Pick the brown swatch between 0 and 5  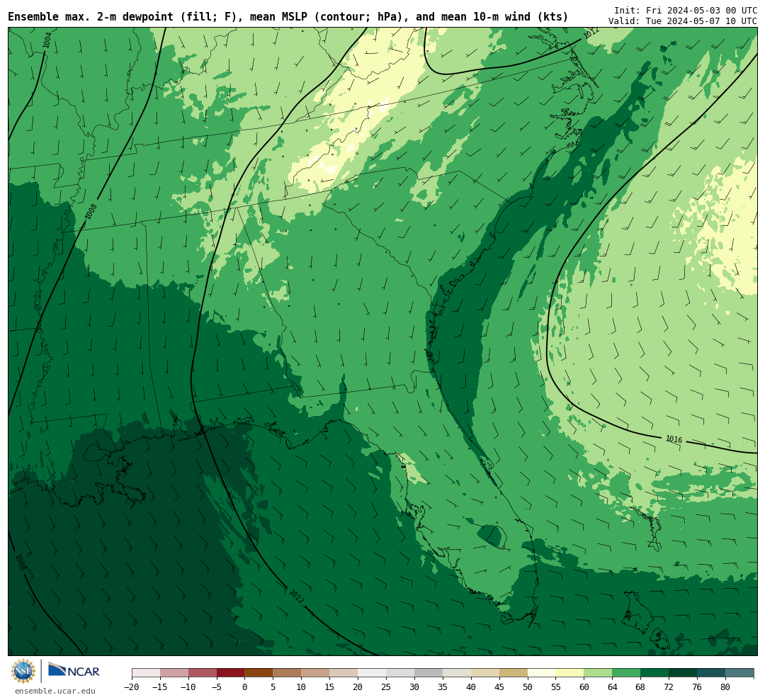tap(259, 673)
